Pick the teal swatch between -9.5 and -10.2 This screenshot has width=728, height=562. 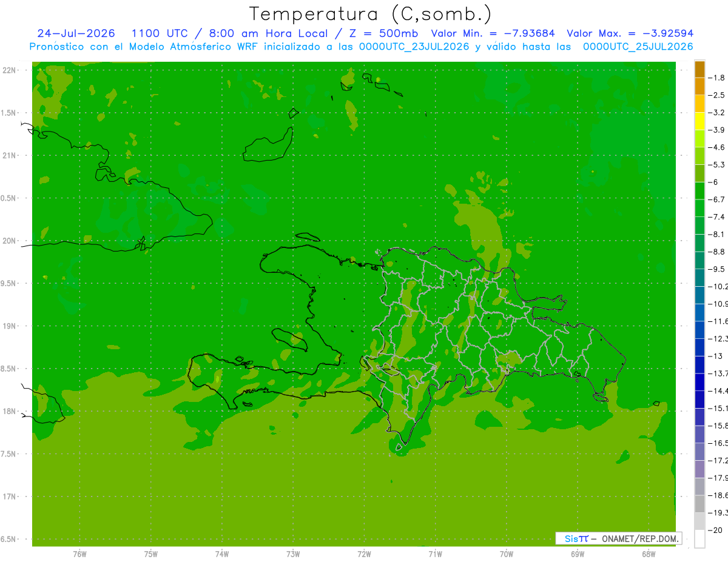(x=699, y=278)
